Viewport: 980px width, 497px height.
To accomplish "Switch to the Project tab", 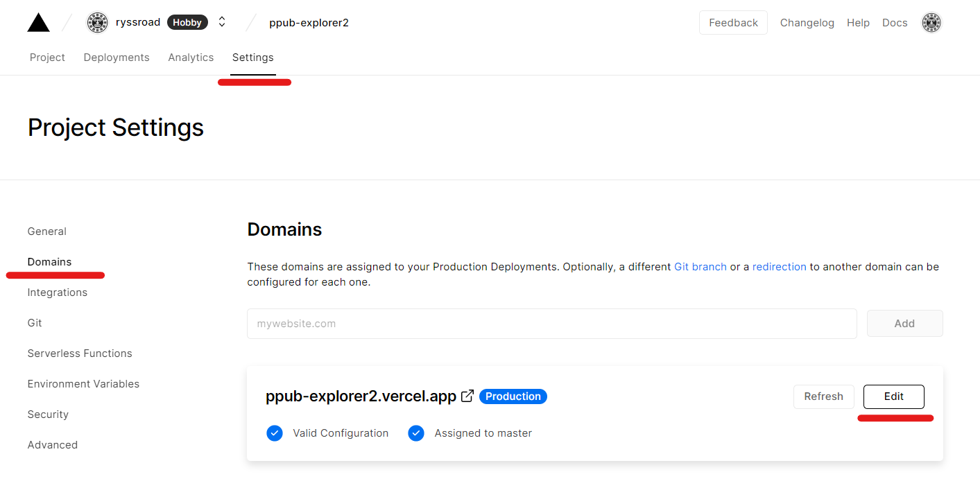I will click(x=47, y=58).
